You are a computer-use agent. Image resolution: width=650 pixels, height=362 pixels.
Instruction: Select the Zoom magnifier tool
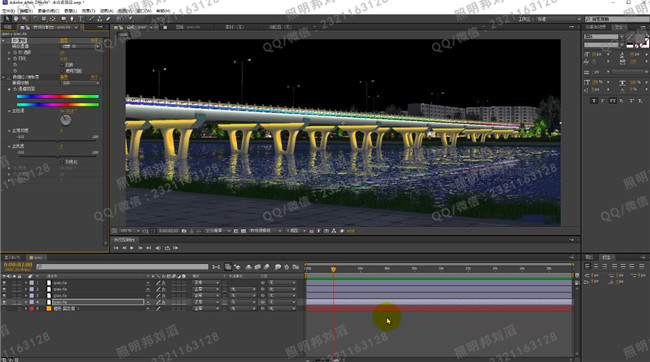pos(24,19)
